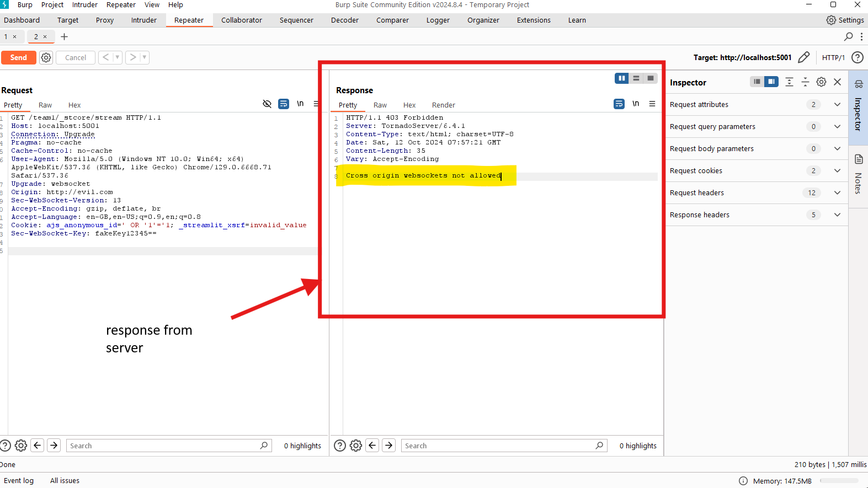
Task: Open next history dropdown arrow
Action: [145, 57]
